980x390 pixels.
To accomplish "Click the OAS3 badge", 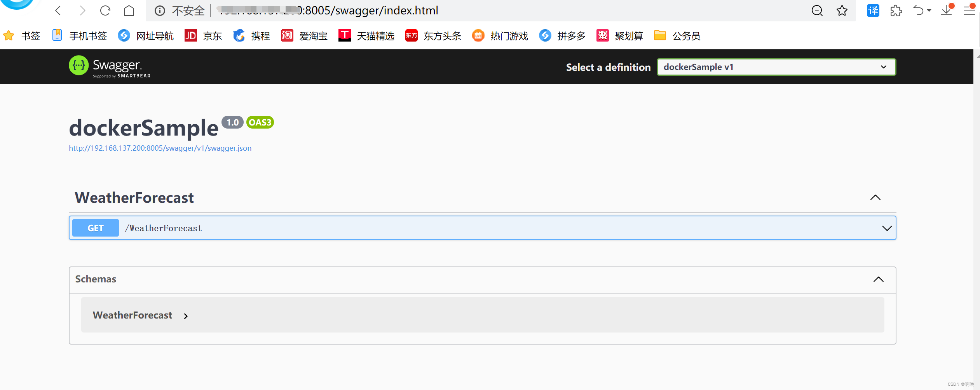I will point(260,122).
